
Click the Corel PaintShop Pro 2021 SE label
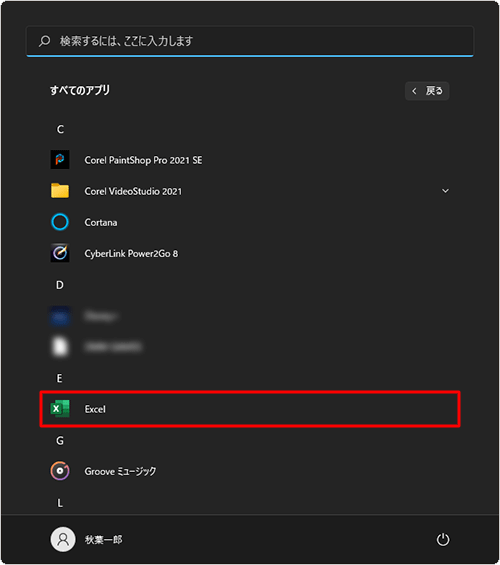(x=143, y=160)
